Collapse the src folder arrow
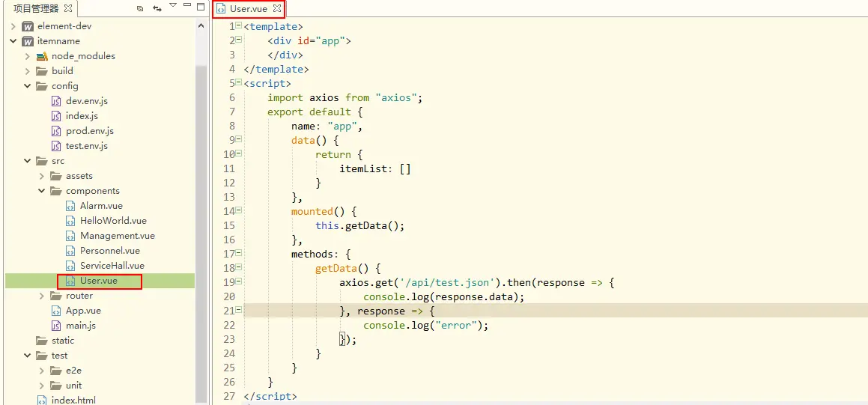868x405 pixels. coord(27,161)
